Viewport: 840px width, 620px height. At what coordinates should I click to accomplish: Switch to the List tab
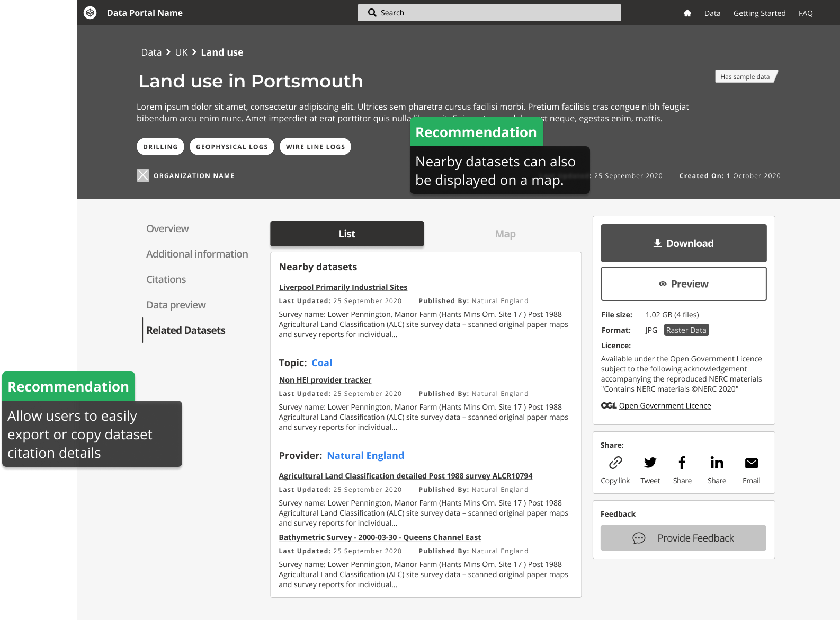coord(347,234)
